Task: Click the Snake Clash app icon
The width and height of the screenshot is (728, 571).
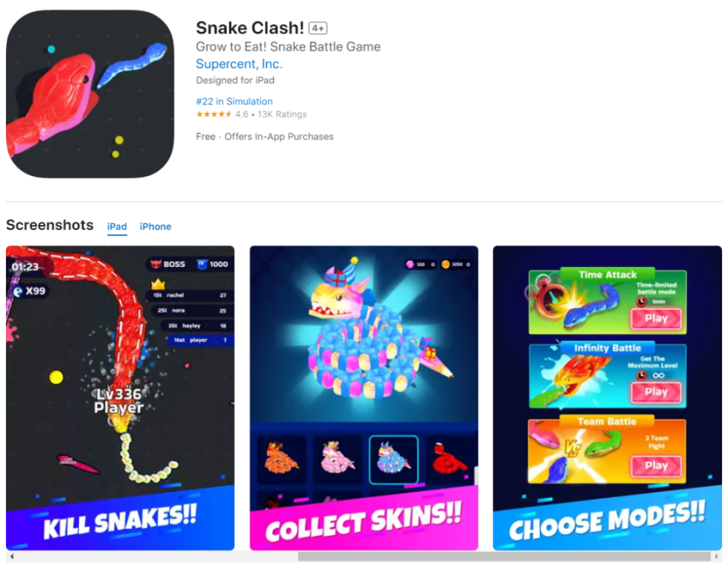Action: [90, 94]
